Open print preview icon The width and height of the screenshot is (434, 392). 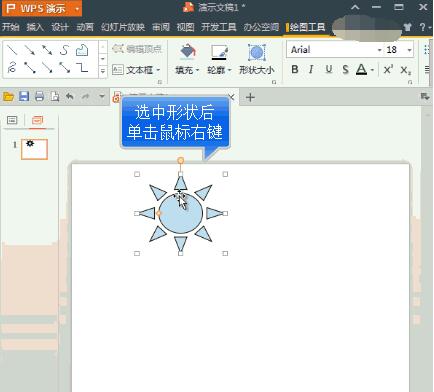55,97
